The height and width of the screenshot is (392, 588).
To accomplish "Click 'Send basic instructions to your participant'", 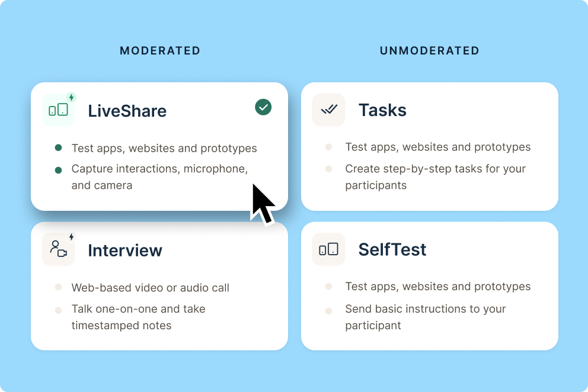I will tap(426, 317).
